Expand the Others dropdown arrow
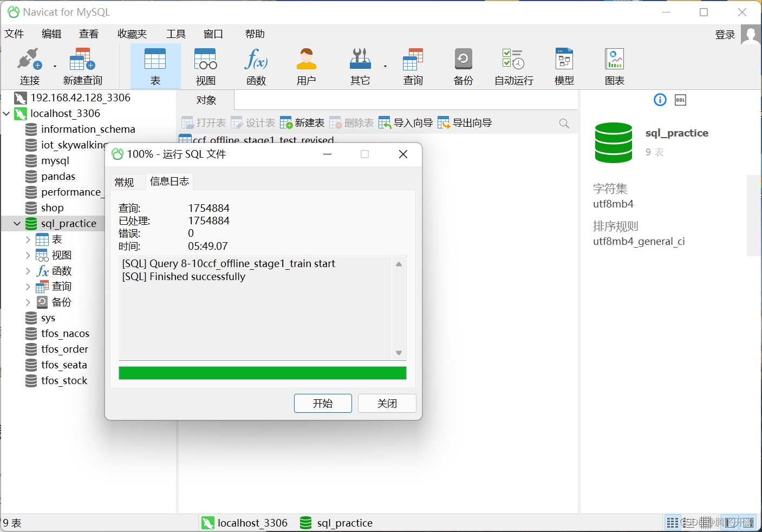Image resolution: width=762 pixels, height=532 pixels. (x=385, y=67)
